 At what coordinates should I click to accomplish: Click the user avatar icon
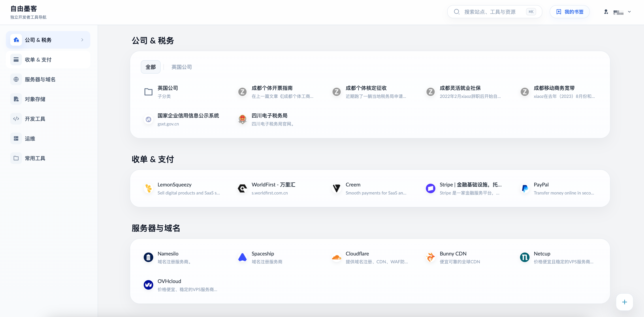coord(606,12)
